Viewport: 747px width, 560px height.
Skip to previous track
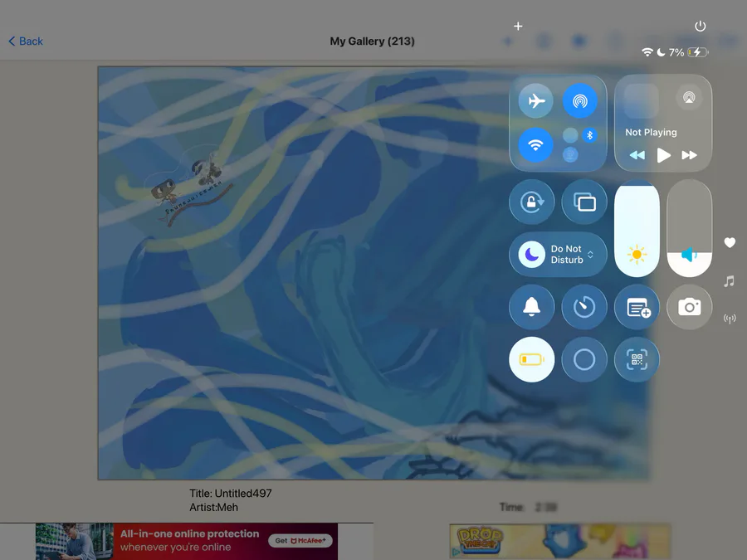(x=637, y=155)
